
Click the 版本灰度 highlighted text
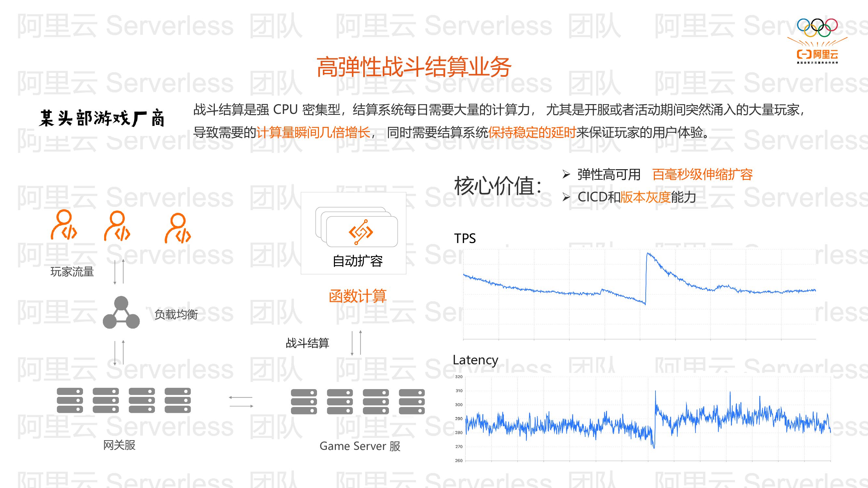click(645, 197)
